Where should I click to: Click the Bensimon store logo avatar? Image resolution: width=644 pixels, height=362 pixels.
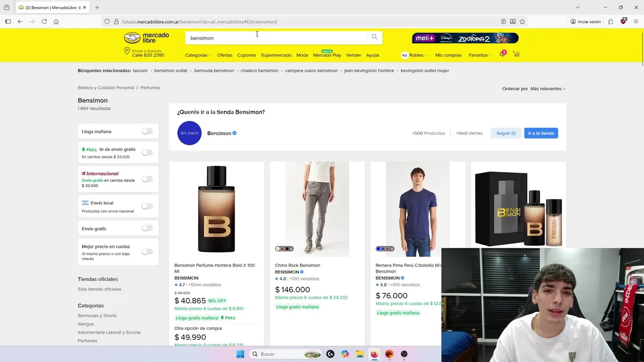189,133
